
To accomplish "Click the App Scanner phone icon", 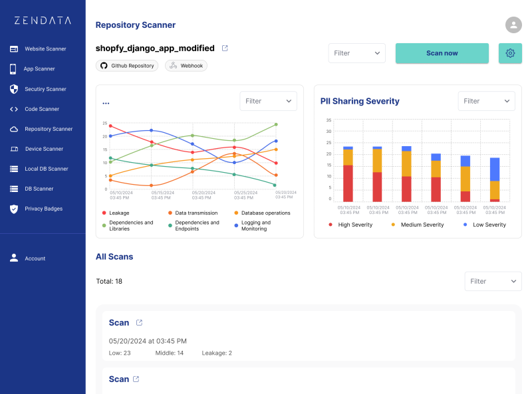I will pyautogui.click(x=13, y=69).
